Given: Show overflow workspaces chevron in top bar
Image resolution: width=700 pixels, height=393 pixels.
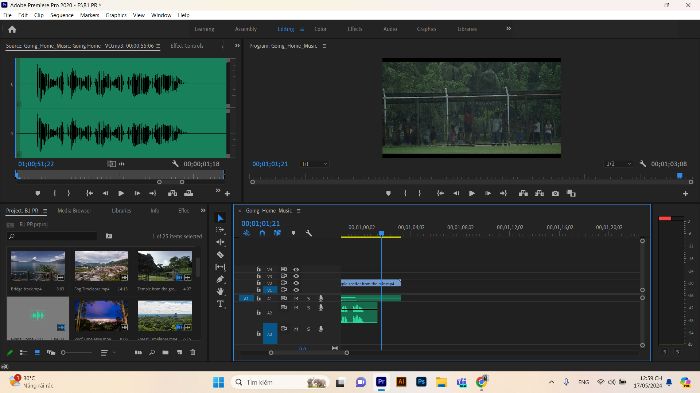Looking at the screenshot, I should [x=508, y=29].
